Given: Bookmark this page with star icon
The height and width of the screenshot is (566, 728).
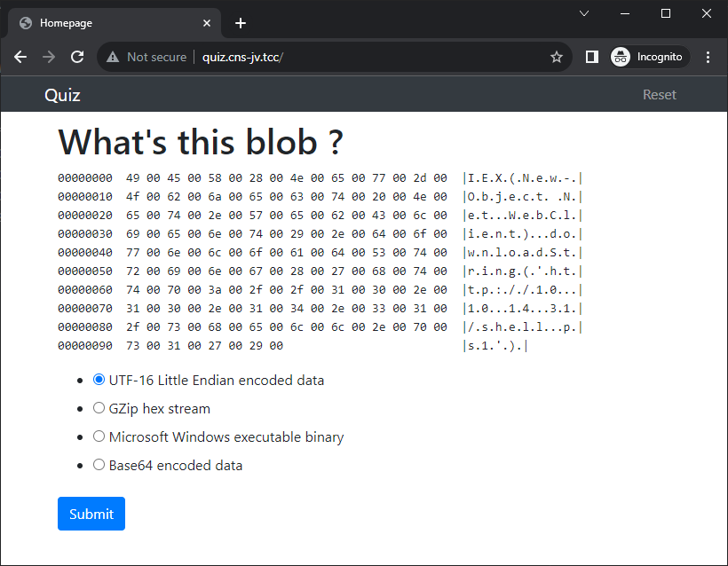Looking at the screenshot, I should point(557,57).
